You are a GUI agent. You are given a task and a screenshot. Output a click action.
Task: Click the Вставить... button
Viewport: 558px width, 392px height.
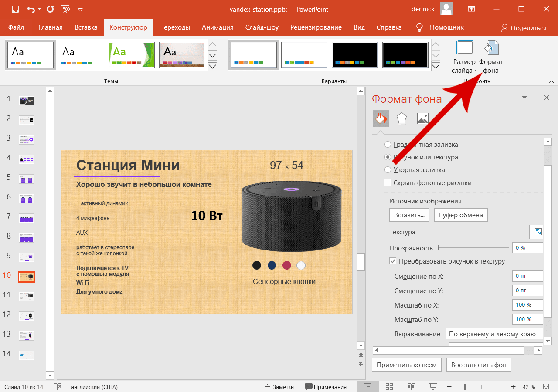[x=409, y=215]
